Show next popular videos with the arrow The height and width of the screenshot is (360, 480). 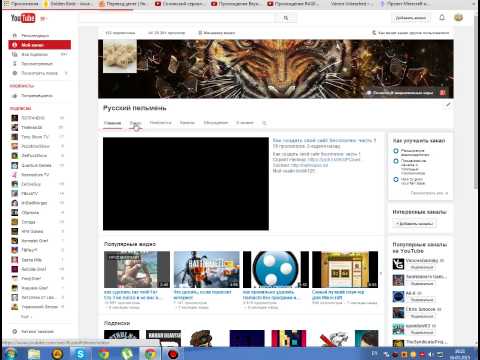[381, 273]
